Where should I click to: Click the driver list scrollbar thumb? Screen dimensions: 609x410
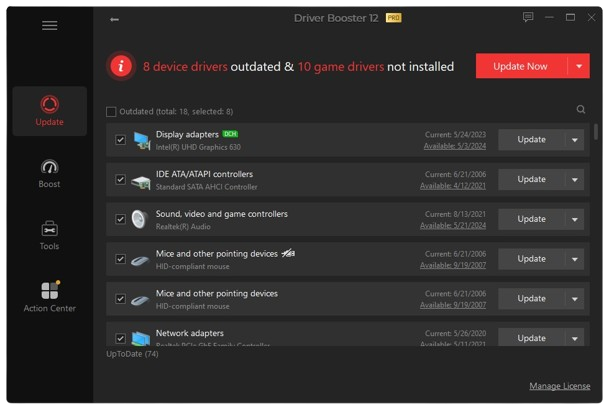596,132
